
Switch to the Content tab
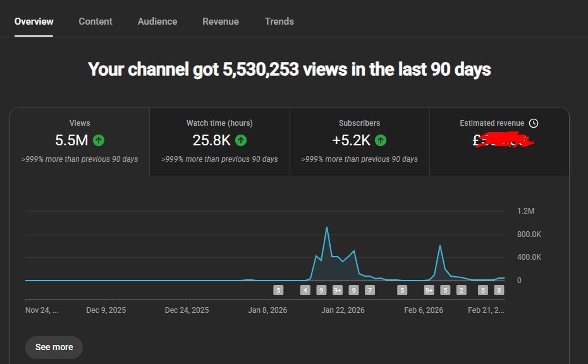coord(95,21)
